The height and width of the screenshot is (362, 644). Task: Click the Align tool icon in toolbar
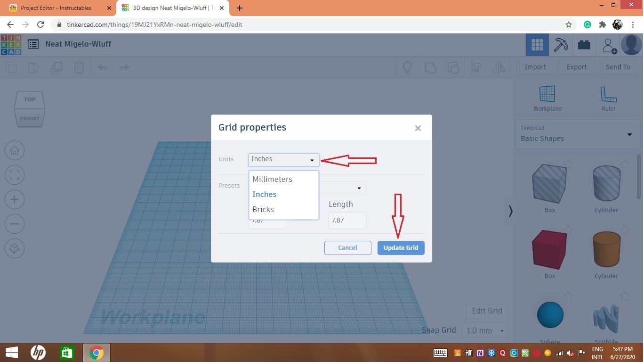(x=476, y=67)
